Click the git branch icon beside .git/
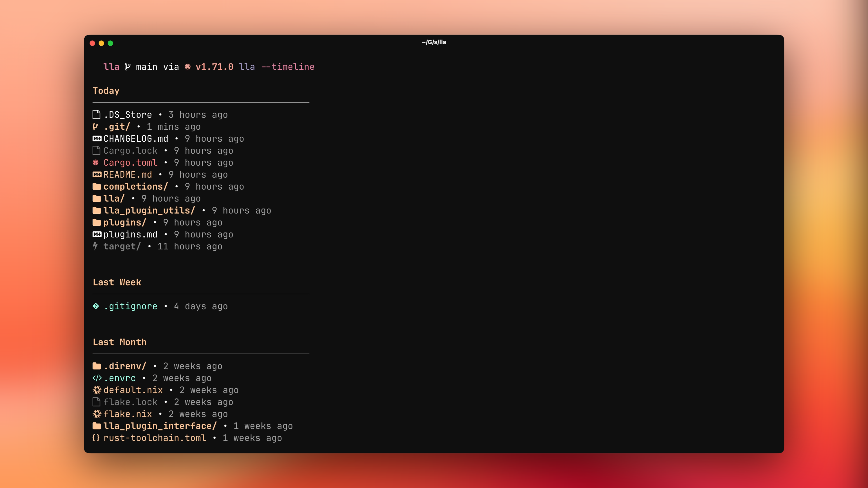The width and height of the screenshot is (868, 488). pyautogui.click(x=95, y=127)
